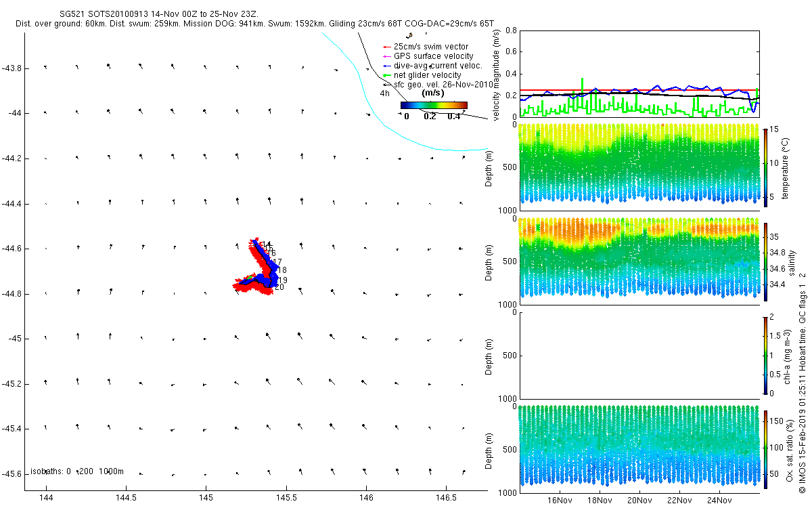The width and height of the screenshot is (812, 508).
Task: Click the '24Nov' date tick label
Action: click(719, 501)
